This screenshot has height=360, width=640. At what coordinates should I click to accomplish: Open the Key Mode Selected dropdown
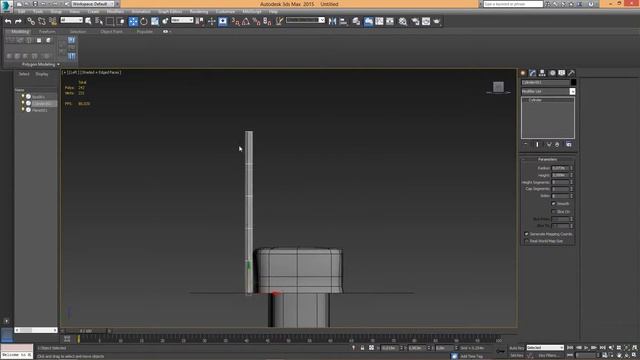click(x=545, y=348)
